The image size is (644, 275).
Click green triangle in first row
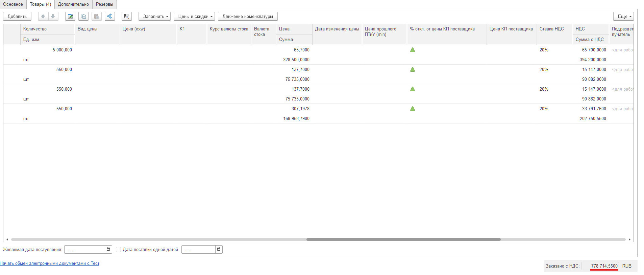412,50
